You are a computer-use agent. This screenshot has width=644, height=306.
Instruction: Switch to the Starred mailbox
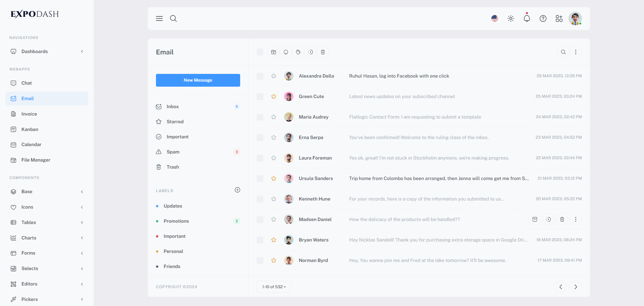tap(175, 122)
